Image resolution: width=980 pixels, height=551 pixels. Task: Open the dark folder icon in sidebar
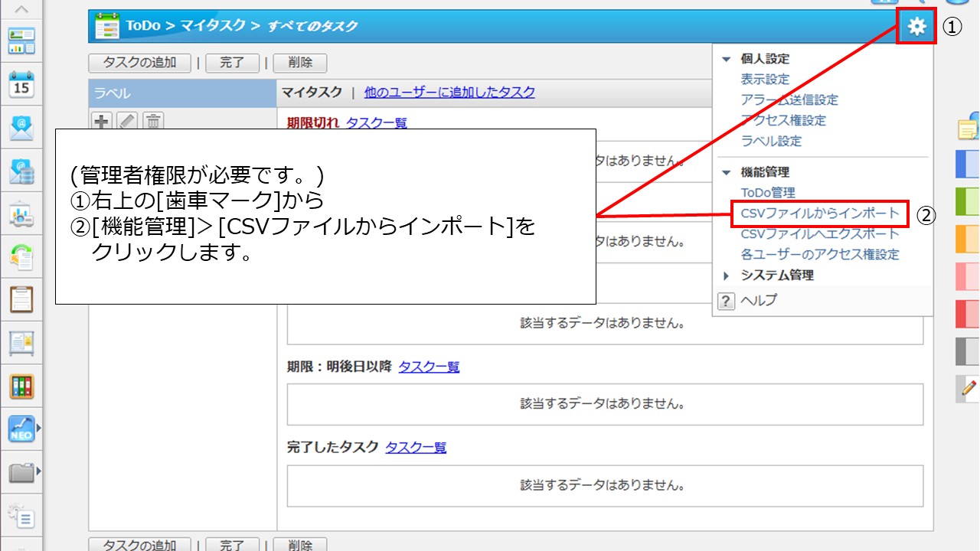pos(21,473)
